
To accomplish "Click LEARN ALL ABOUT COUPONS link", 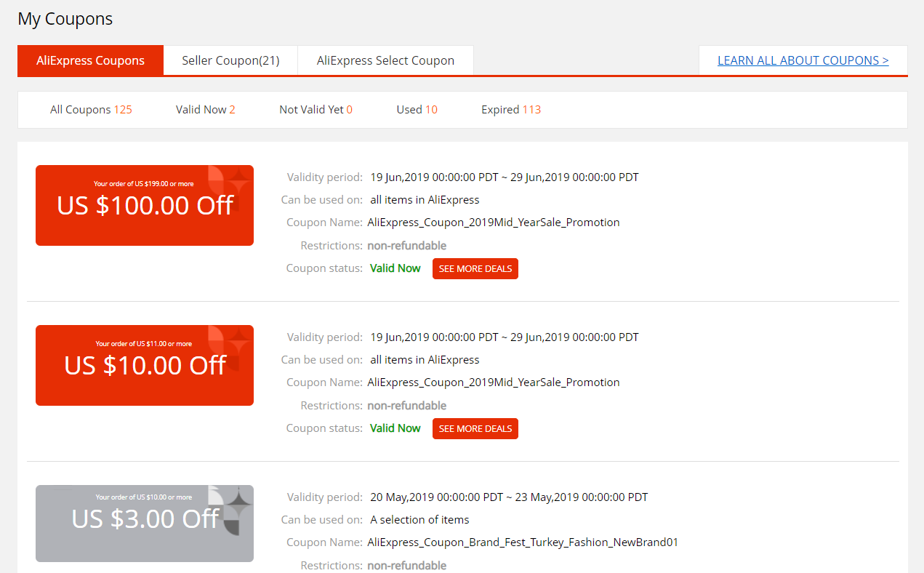I will 803,60.
